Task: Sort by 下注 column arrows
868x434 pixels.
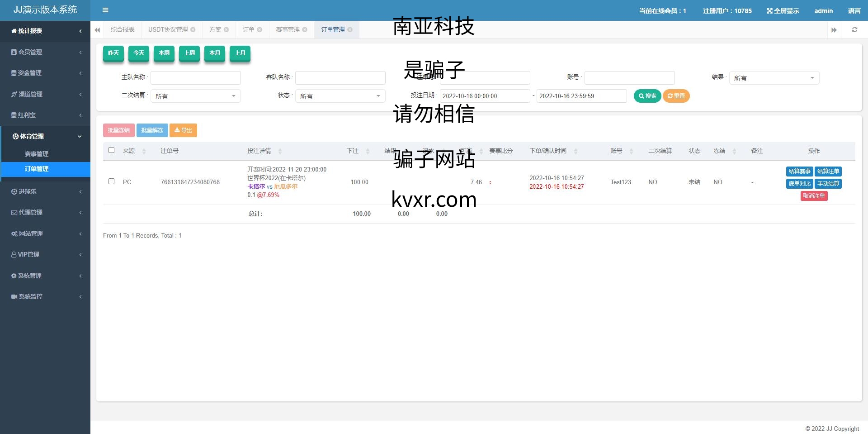Action: 368,151
